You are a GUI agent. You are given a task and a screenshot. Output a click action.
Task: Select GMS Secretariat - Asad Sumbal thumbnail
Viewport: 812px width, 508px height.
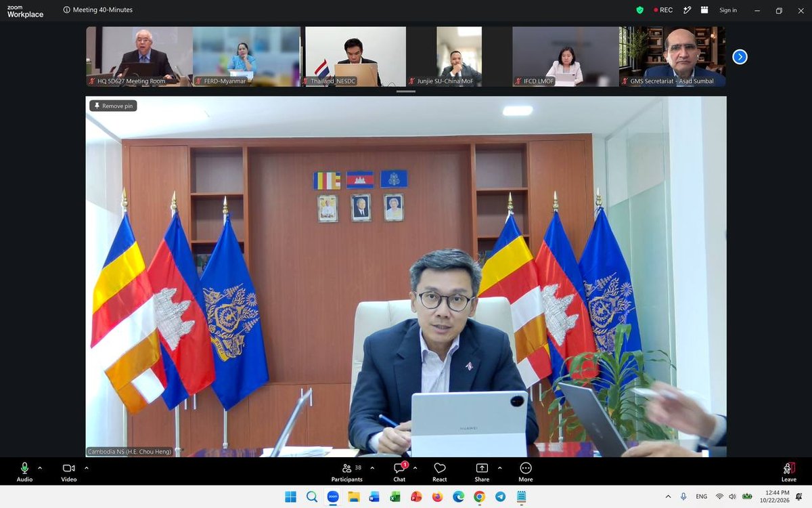673,57
